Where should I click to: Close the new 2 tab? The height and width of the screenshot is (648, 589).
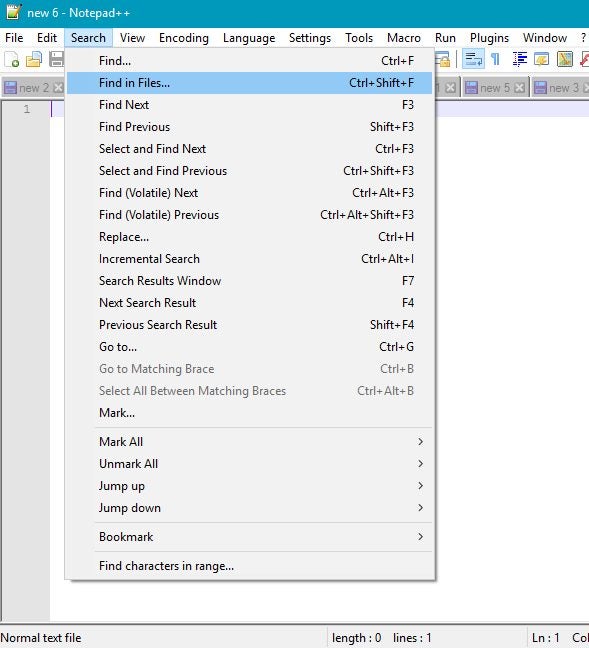(x=59, y=88)
